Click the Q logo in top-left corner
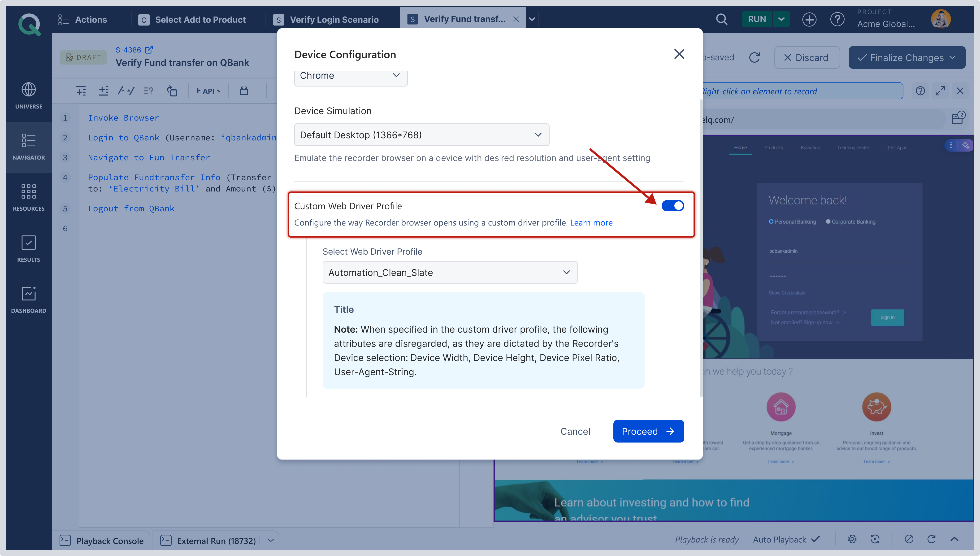Screen dimensions: 980x556 [x=29, y=24]
